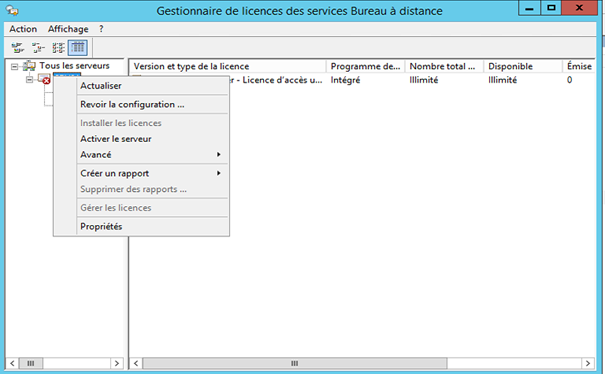Minimize the license manager window
This screenshot has width=605, height=374.
click(x=529, y=8)
